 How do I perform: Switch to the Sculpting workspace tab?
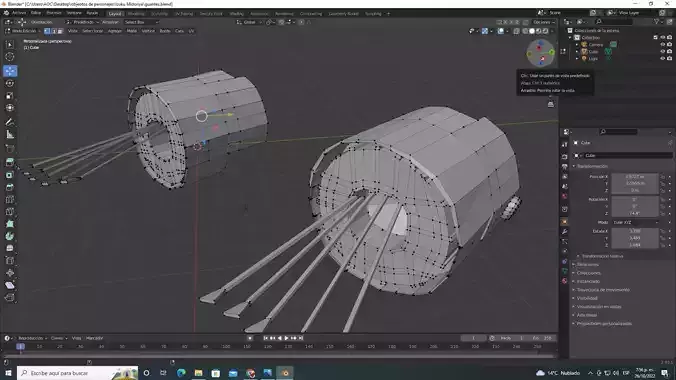pos(159,14)
